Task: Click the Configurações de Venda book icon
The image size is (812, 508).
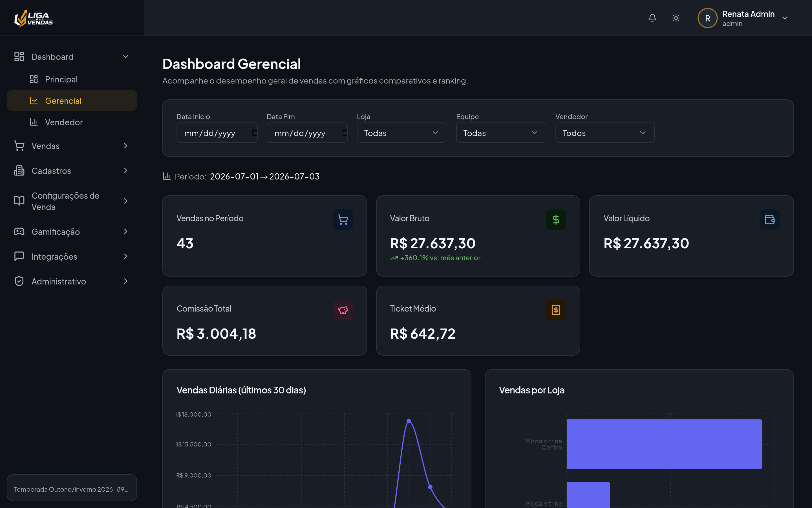Action: click(x=19, y=201)
